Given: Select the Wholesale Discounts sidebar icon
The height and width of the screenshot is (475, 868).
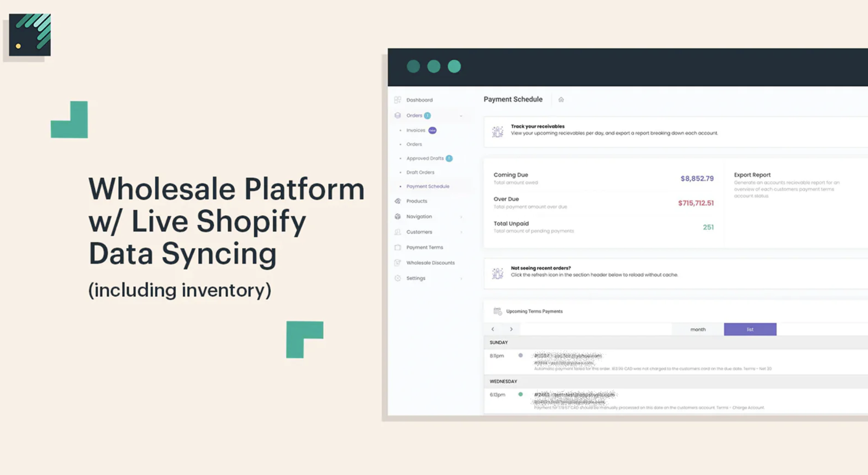Looking at the screenshot, I should coord(398,263).
